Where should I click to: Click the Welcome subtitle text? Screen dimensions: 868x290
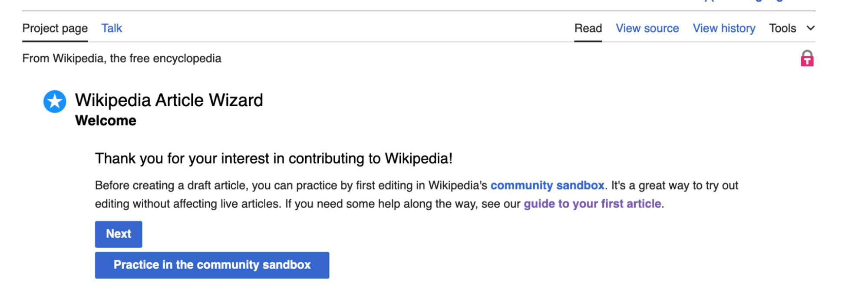click(106, 121)
